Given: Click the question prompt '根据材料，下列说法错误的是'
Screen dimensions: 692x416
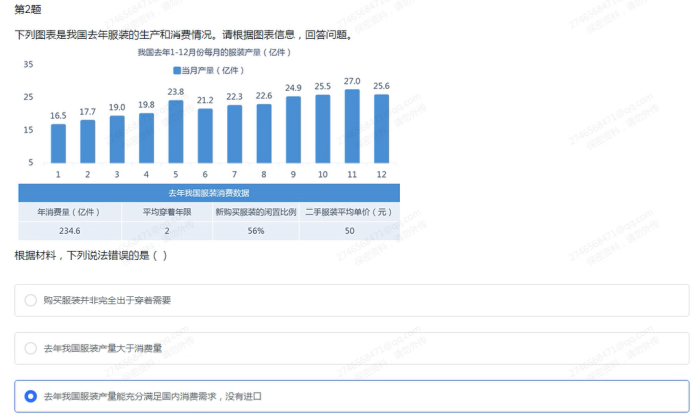Looking at the screenshot, I should (90, 256).
